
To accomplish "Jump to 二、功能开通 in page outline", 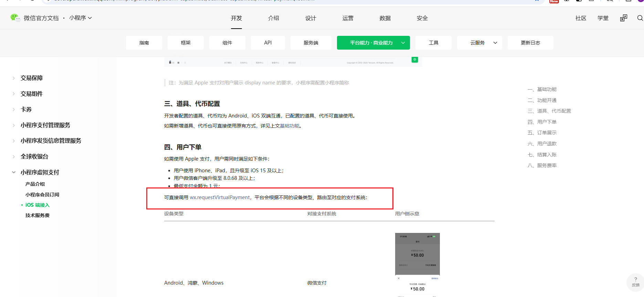I will (x=542, y=100).
